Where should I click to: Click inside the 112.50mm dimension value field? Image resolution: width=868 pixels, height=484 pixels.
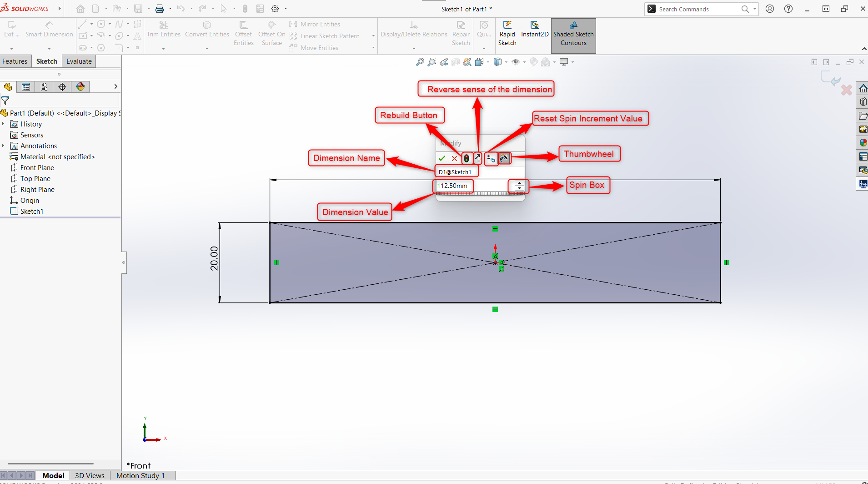tap(453, 186)
